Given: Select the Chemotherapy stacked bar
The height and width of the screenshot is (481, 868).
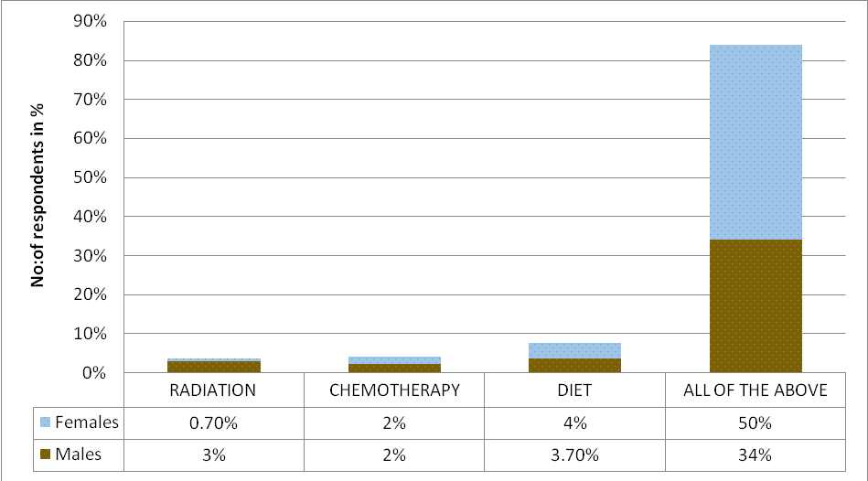Looking at the screenshot, I should [394, 365].
